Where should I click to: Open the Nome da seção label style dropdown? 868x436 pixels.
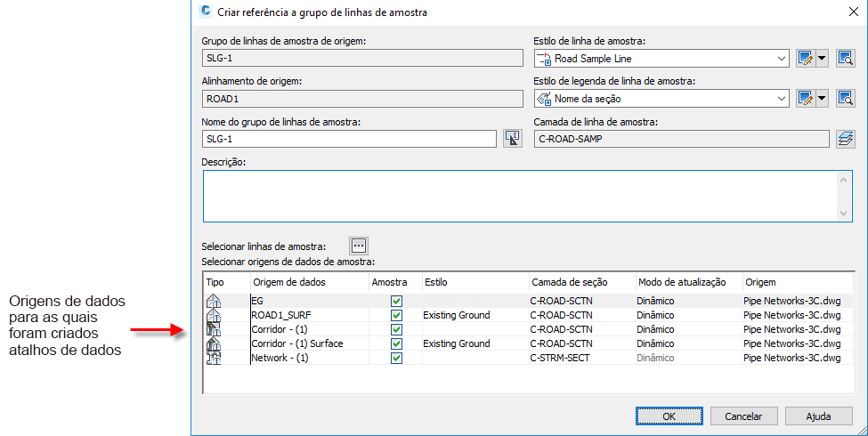(x=782, y=98)
